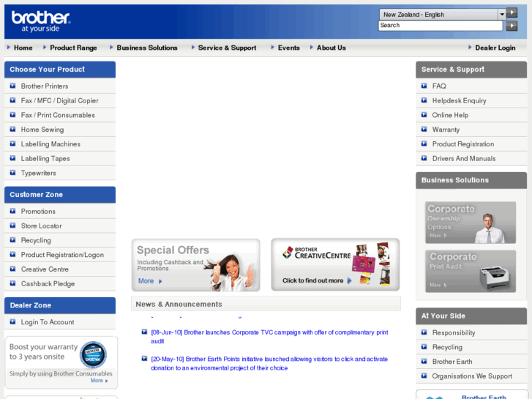
Task: Click the Choose Your Product panel header
Action: (x=60, y=70)
